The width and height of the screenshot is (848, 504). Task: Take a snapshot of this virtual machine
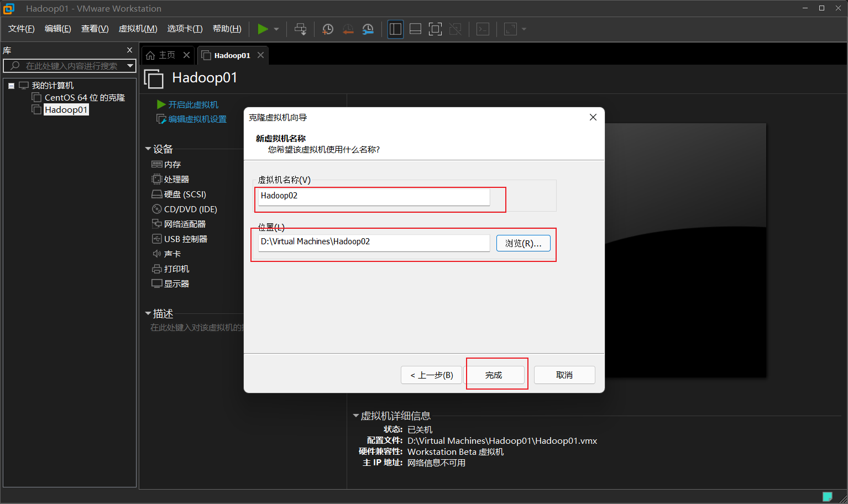pos(328,29)
